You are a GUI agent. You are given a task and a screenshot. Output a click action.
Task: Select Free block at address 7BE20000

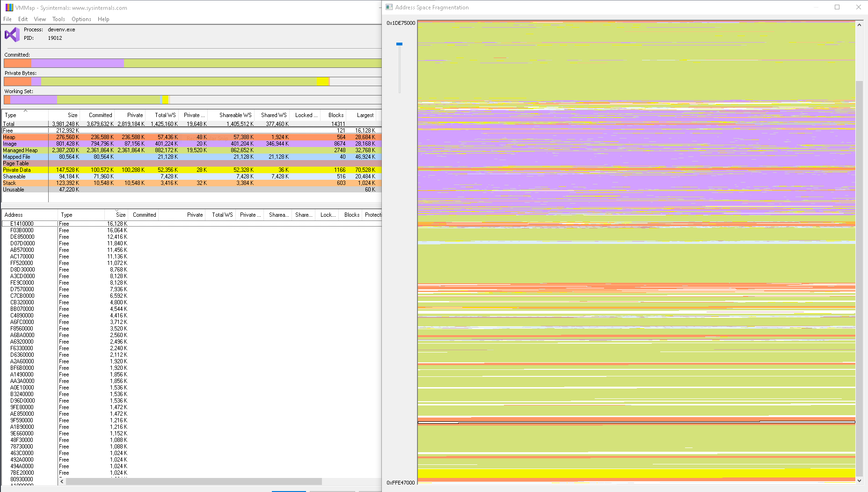(192, 473)
